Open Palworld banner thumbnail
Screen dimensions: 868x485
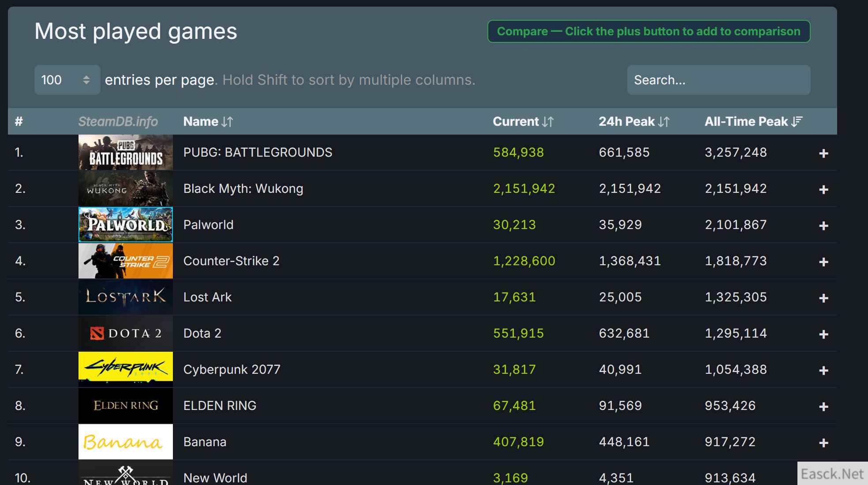point(126,225)
